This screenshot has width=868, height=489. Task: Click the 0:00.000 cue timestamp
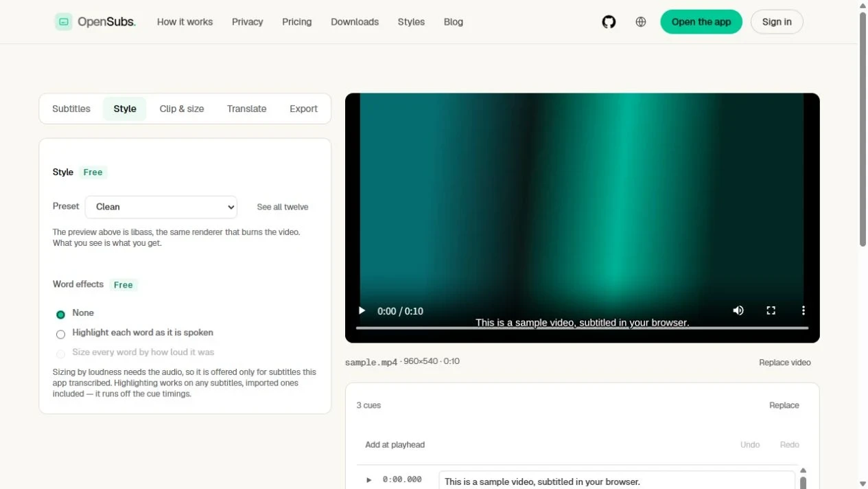click(x=402, y=479)
